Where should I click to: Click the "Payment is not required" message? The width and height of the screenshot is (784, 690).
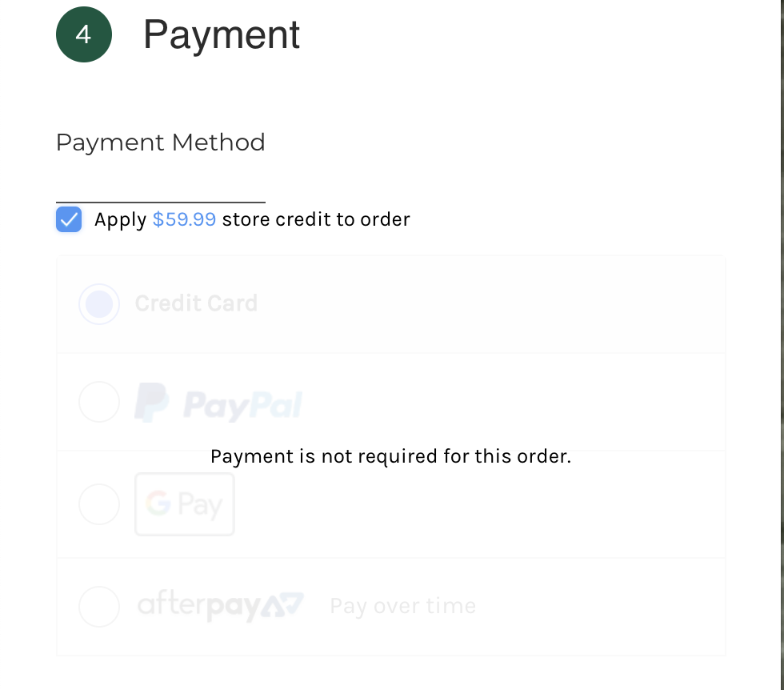point(390,456)
